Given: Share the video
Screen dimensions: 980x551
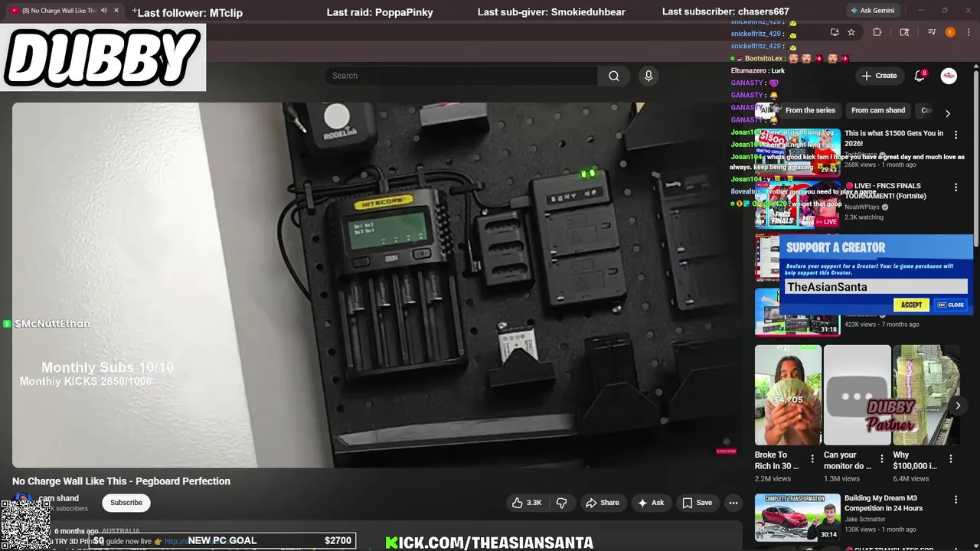Looking at the screenshot, I should point(603,503).
